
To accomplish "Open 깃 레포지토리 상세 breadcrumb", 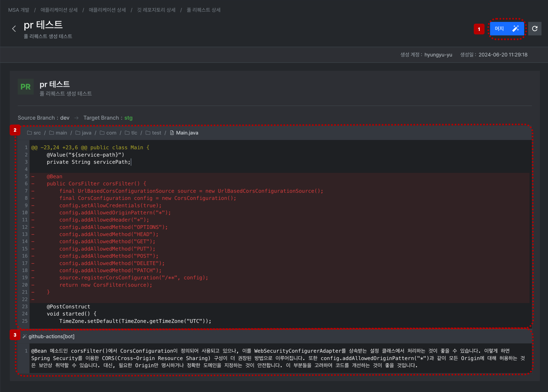I will (156, 10).
